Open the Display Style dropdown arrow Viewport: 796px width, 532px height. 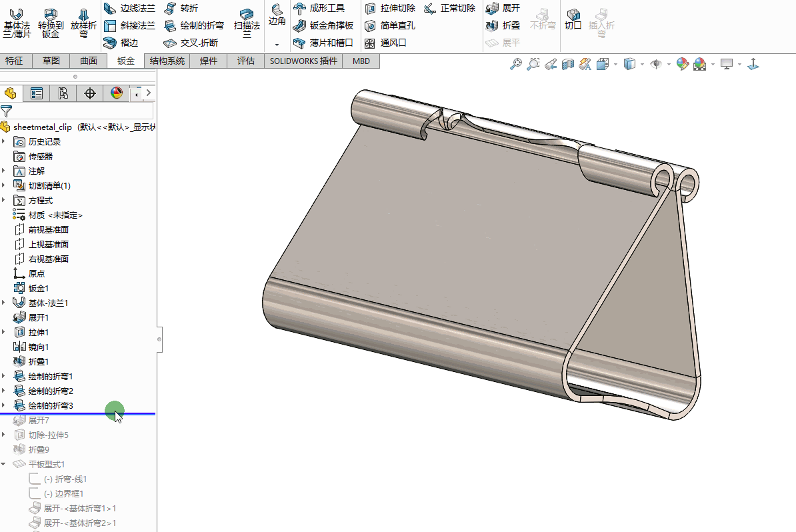coord(642,65)
